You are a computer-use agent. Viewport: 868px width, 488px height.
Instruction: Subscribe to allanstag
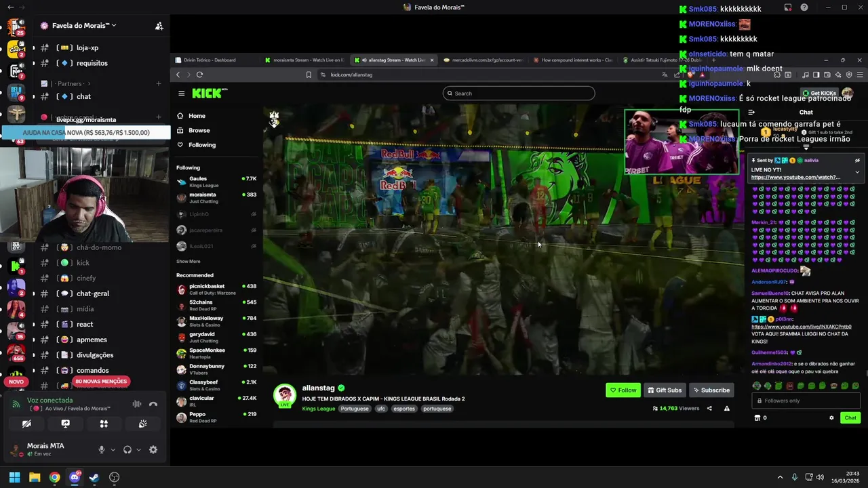pyautogui.click(x=711, y=390)
